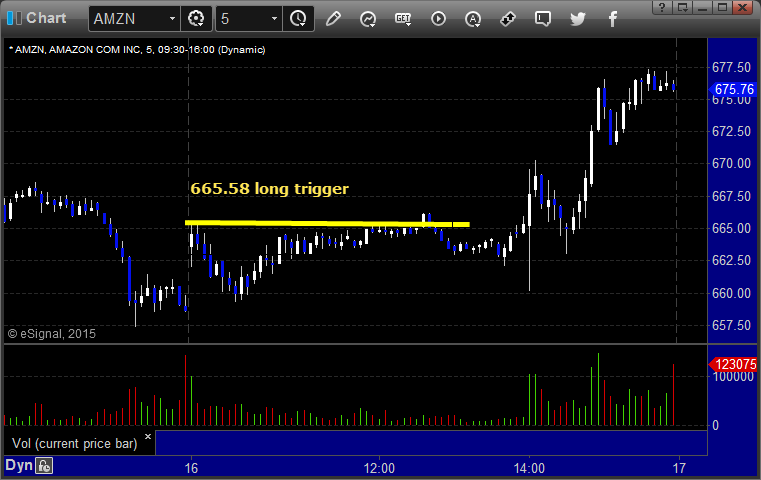
Task: Expand the 5 interval dropdown arrow
Action: click(x=274, y=18)
